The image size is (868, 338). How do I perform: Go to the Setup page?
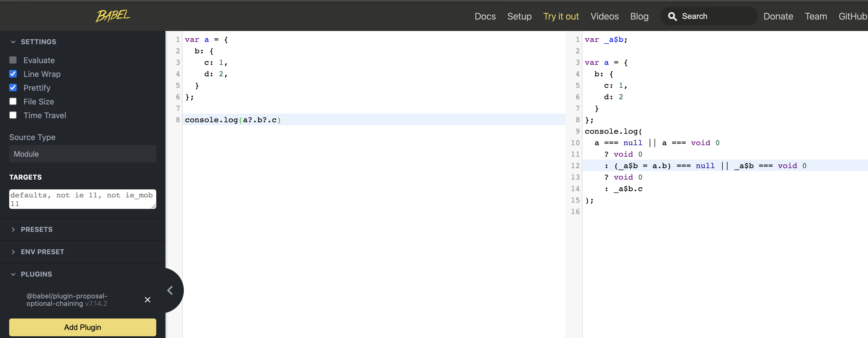click(x=519, y=16)
